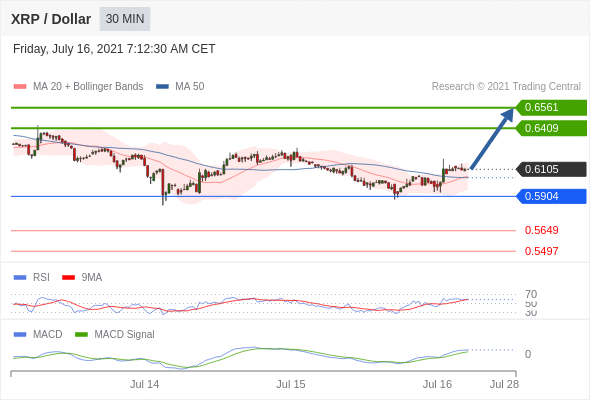Click the MA 20 + Bollinger Bands pink swatch
590x400 pixels.
[x=20, y=87]
